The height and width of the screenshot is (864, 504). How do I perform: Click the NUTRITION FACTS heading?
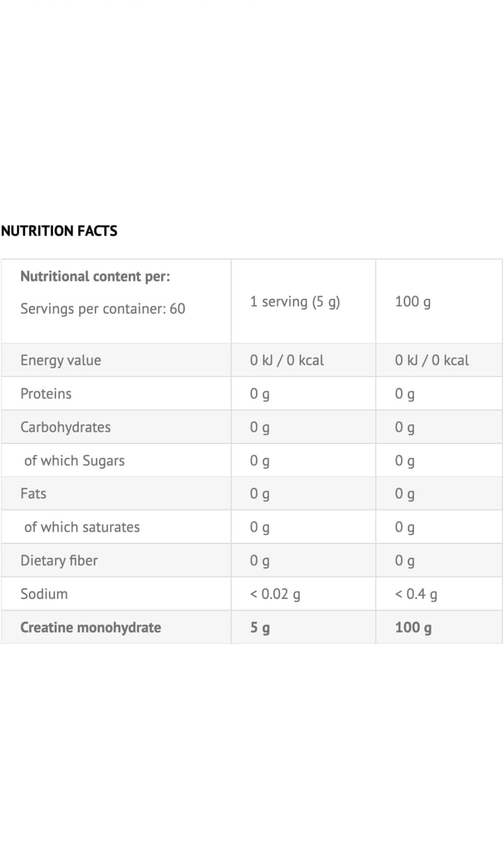coord(59,231)
